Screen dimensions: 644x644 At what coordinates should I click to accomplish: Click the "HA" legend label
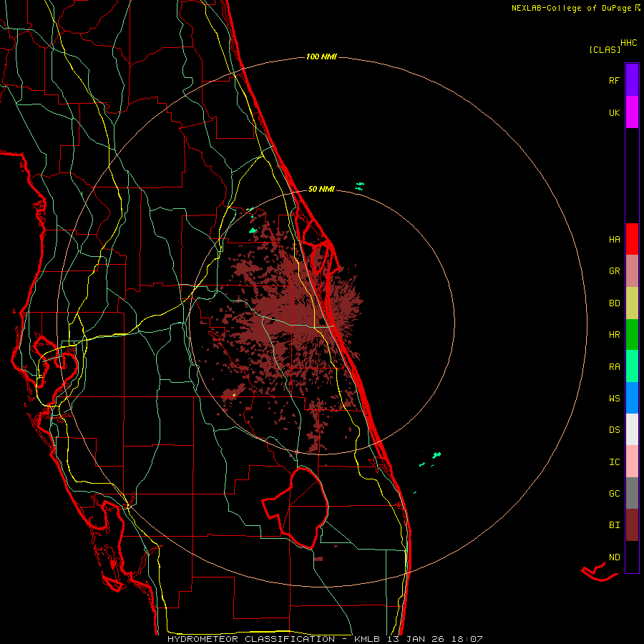click(614, 240)
